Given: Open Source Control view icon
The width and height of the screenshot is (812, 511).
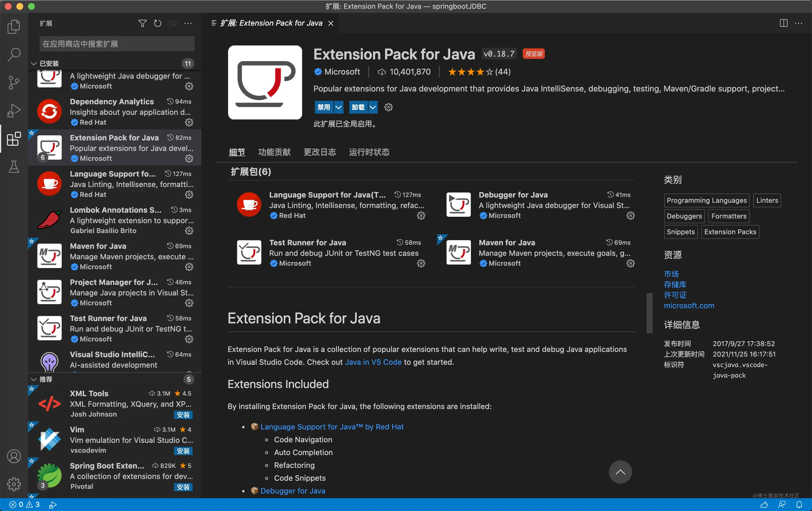Looking at the screenshot, I should 14,82.
